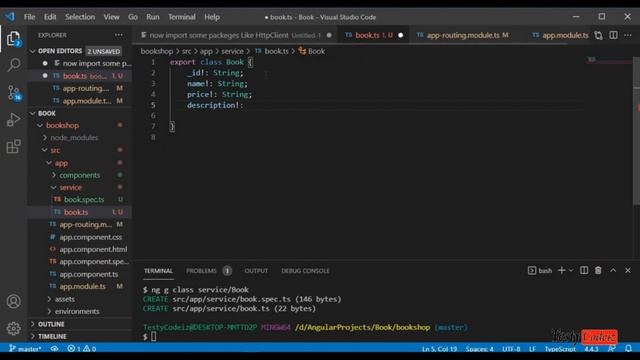Viewport: 640px width, 360px height.
Task: Open the Run and Debug view
Action: click(x=13, y=120)
